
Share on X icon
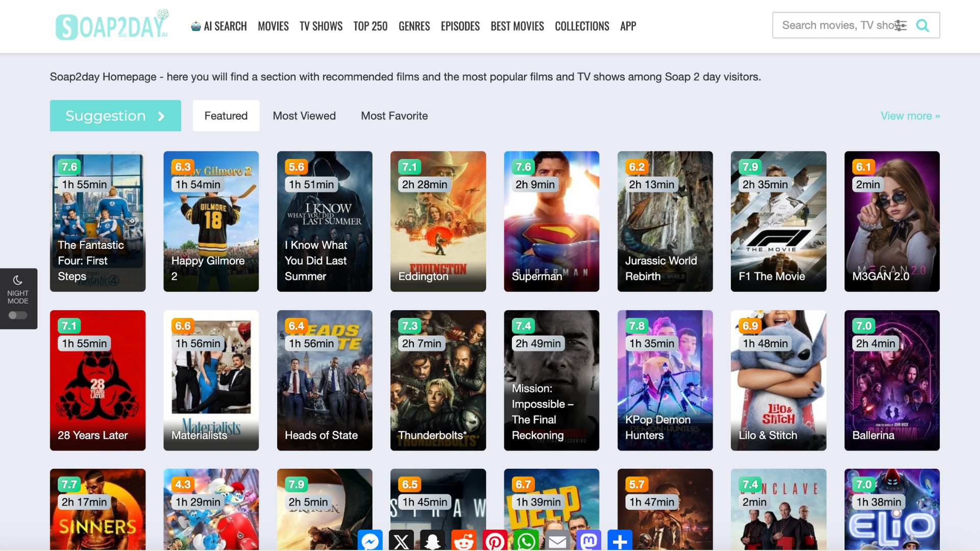pyautogui.click(x=401, y=541)
